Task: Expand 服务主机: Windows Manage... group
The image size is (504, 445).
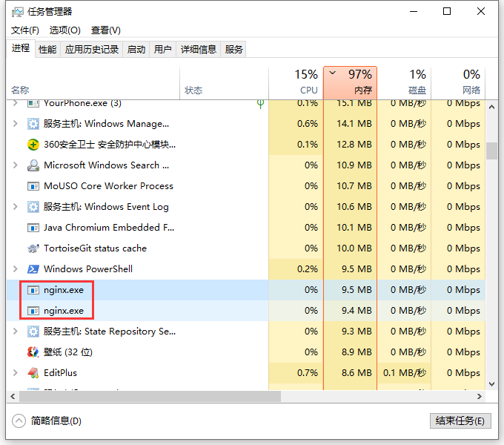Action: (15, 124)
